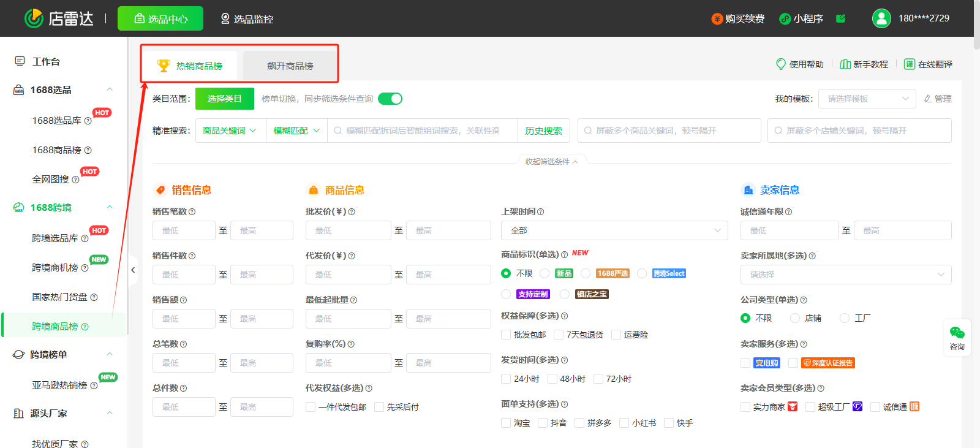
Task: Open the 卖家所属地 请选择 dropdown
Action: (x=846, y=275)
